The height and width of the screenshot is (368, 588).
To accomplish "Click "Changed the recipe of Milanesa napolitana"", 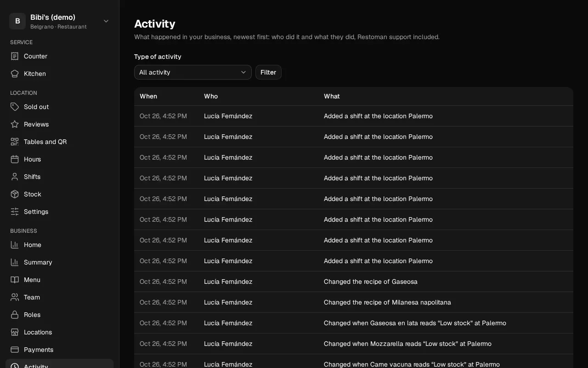I will [387, 302].
